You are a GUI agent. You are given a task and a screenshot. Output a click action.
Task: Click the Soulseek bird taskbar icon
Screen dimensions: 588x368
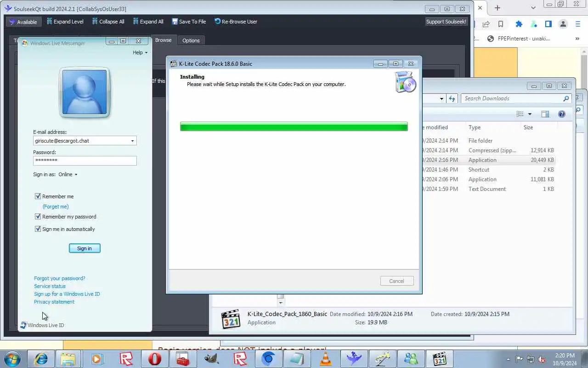coord(354,359)
